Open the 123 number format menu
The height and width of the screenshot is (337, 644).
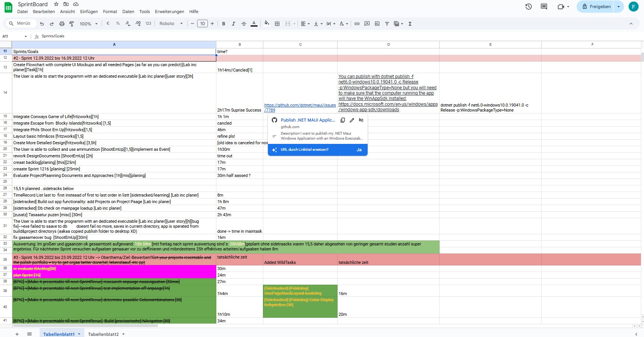coord(148,23)
